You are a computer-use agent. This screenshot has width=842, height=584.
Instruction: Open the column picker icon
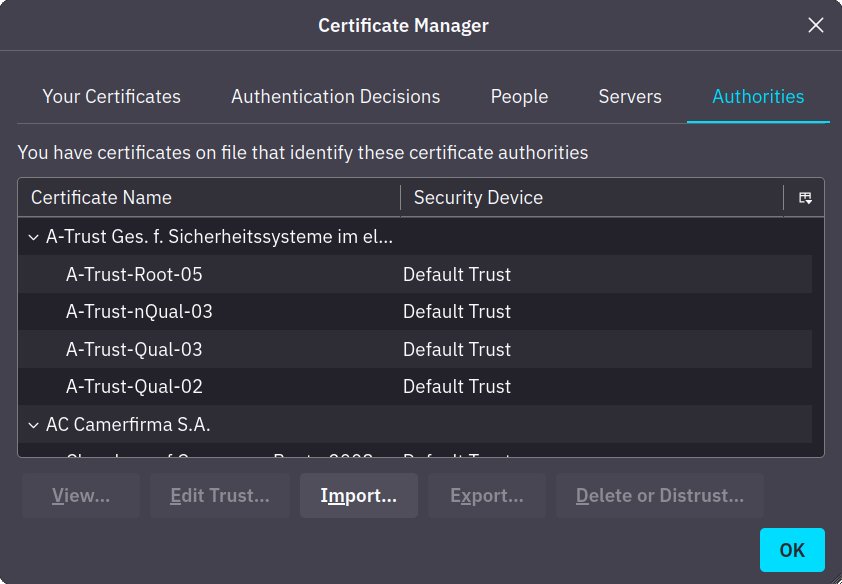[805, 197]
